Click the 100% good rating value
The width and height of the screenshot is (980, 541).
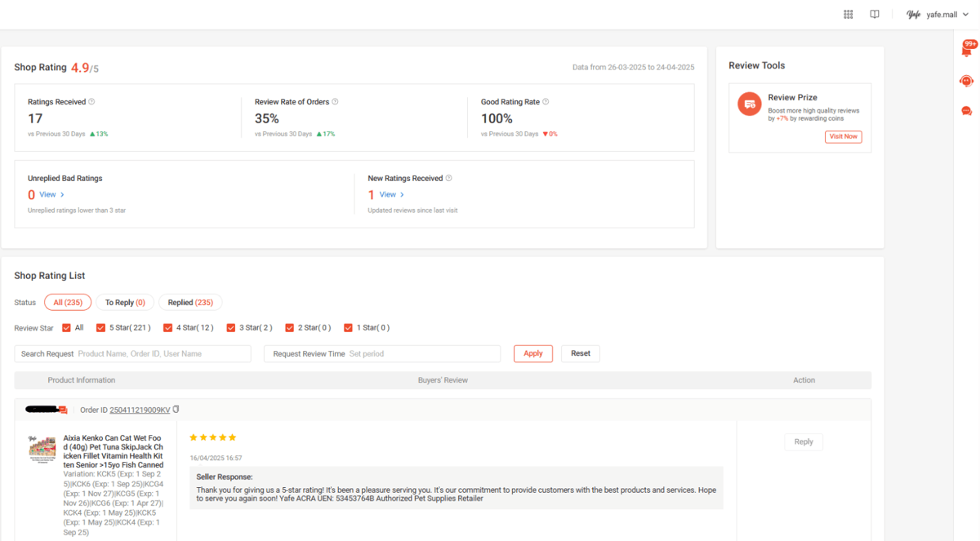(497, 118)
